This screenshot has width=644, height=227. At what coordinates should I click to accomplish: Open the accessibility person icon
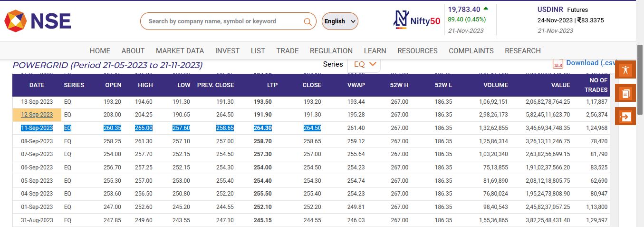tap(625, 70)
